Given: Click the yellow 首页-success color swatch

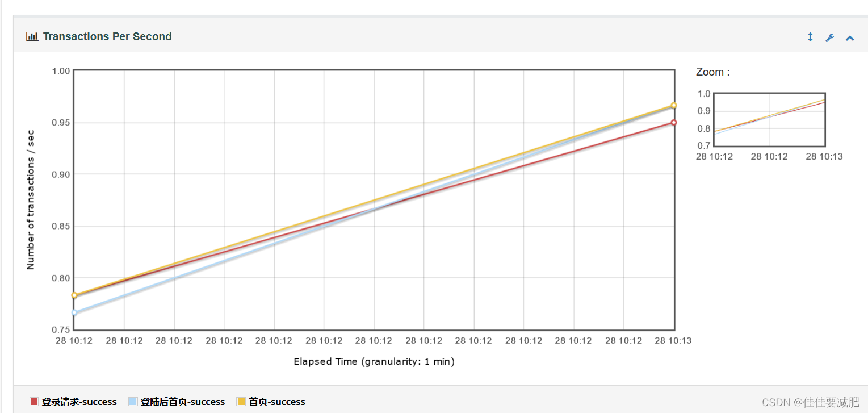Looking at the screenshot, I should (241, 402).
